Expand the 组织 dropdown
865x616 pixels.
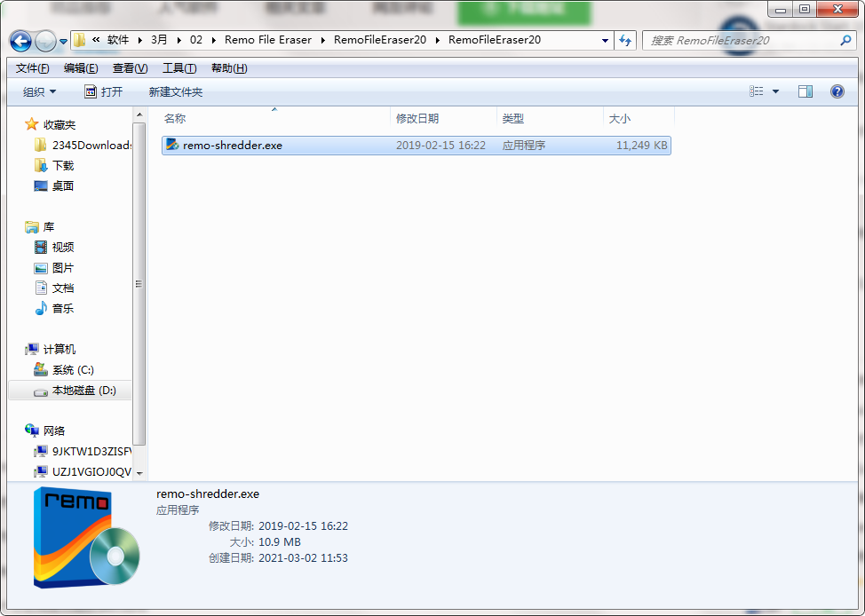click(39, 91)
